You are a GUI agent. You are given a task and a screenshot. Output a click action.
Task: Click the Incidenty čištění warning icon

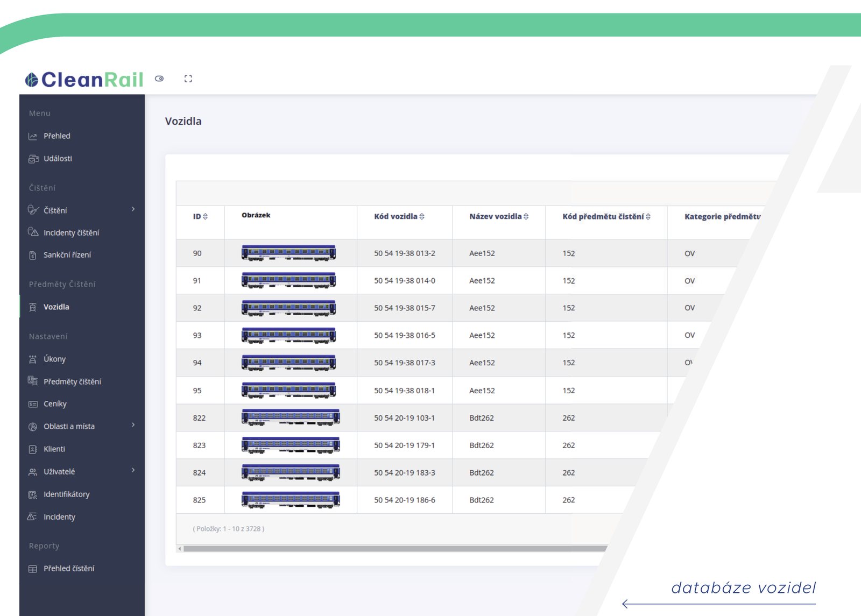point(33,232)
